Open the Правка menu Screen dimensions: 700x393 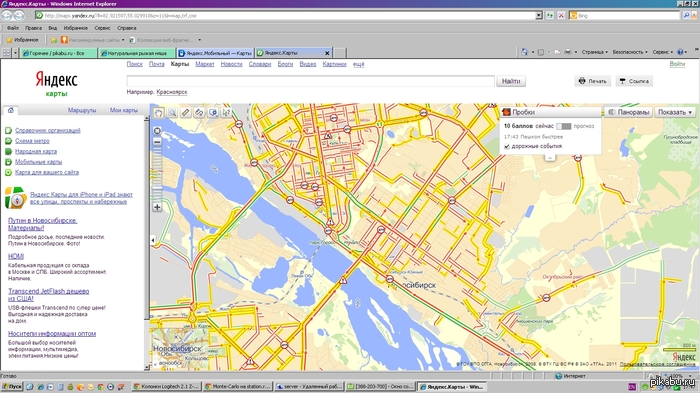(33, 28)
